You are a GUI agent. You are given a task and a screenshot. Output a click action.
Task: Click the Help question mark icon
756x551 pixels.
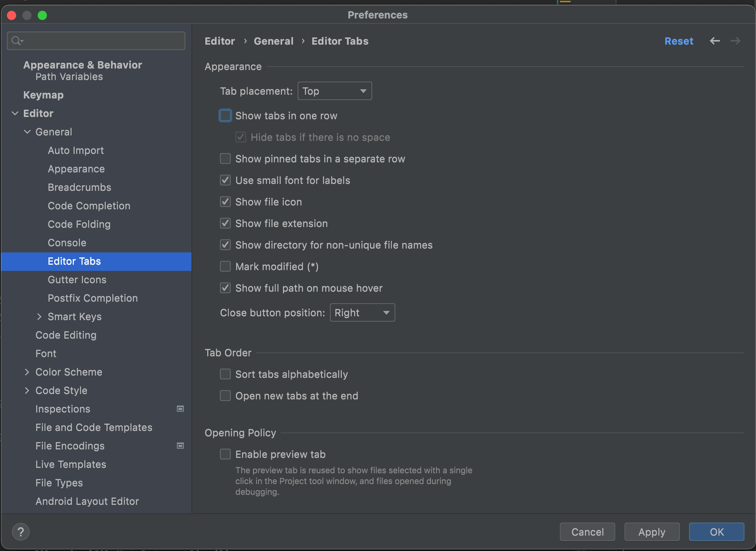click(21, 532)
